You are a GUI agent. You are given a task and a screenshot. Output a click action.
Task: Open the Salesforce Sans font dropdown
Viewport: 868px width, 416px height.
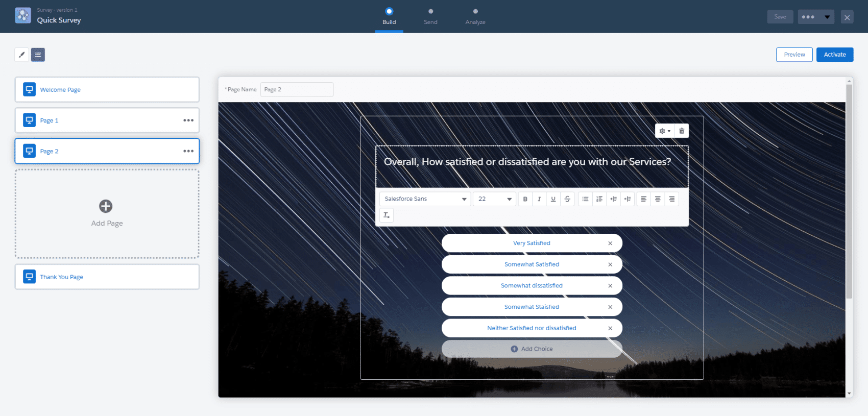pos(425,199)
